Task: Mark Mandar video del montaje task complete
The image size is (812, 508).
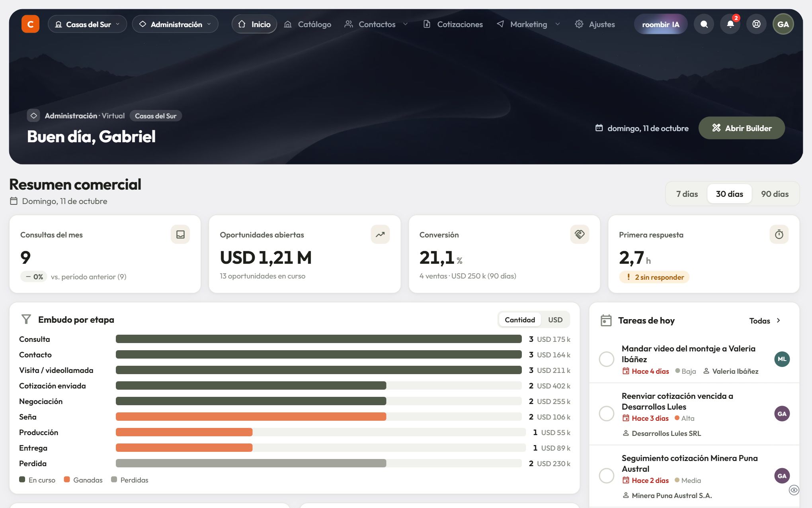Action: coord(606,359)
